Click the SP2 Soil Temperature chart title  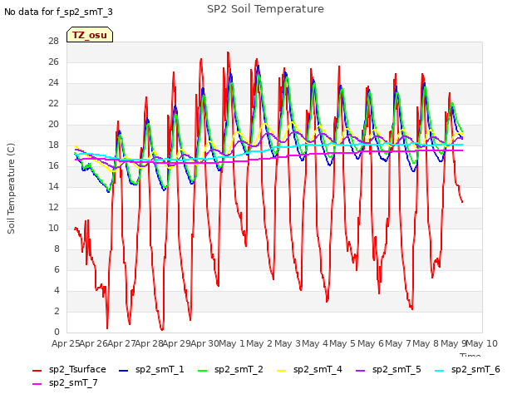point(265,9)
